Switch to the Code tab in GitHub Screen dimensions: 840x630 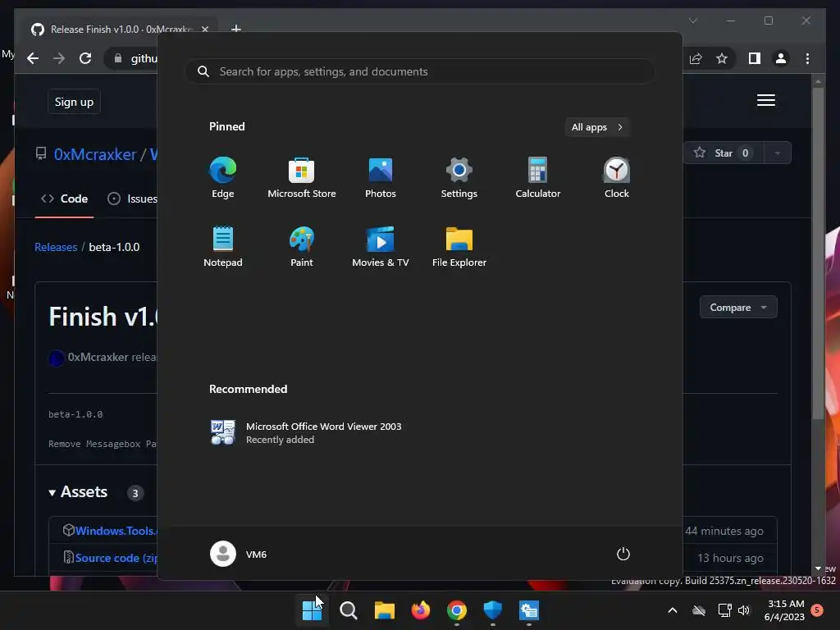(64, 199)
